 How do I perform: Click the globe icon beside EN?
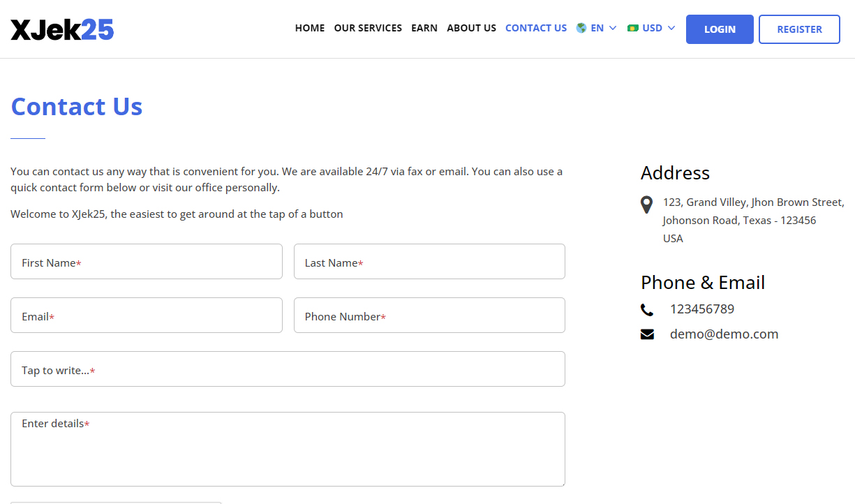pyautogui.click(x=581, y=28)
